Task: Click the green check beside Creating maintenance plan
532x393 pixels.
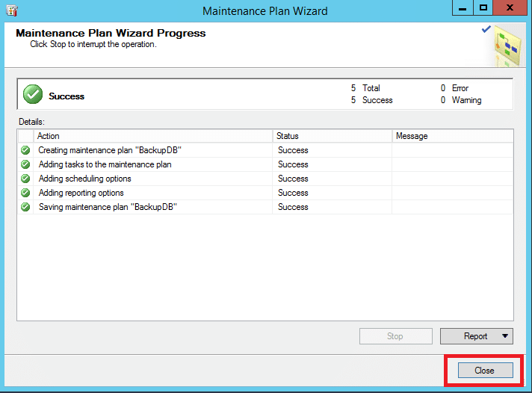Action: (25, 150)
